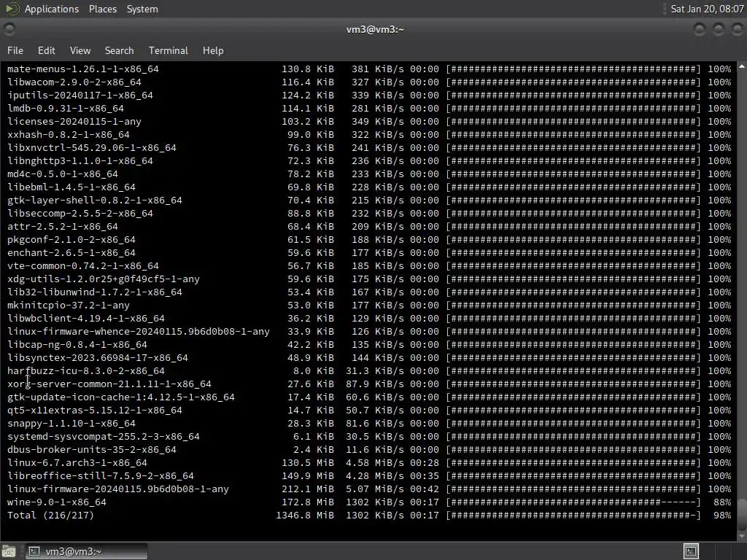The image size is (747, 560).
Task: Click the libsynctex-2023.66984-17-x86_64 package name
Action: tap(98, 357)
